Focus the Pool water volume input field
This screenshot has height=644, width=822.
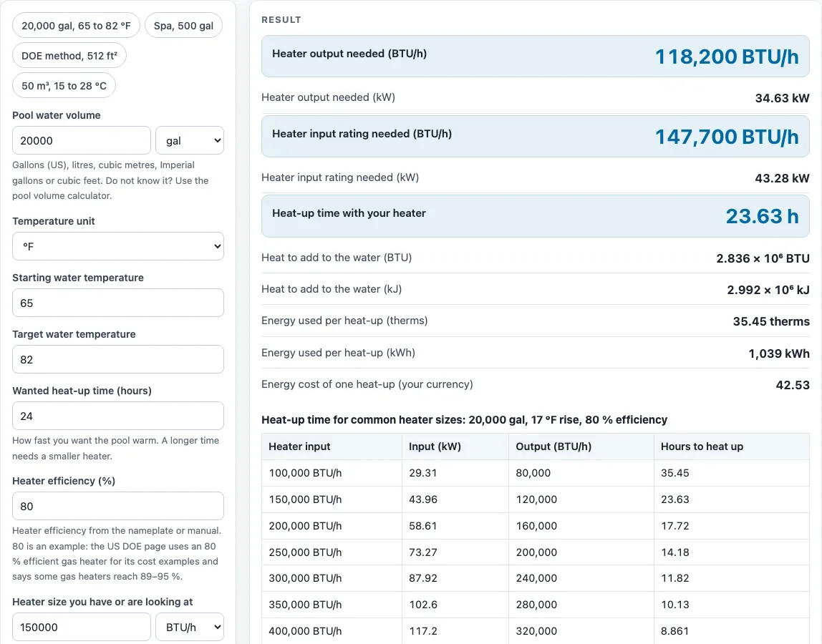(x=82, y=140)
